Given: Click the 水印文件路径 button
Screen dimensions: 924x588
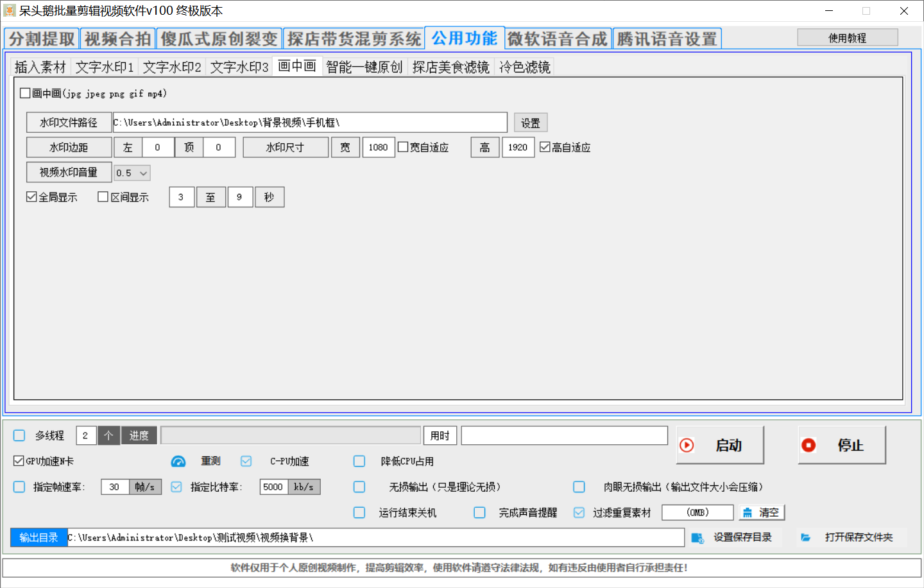Looking at the screenshot, I should pyautogui.click(x=69, y=123).
